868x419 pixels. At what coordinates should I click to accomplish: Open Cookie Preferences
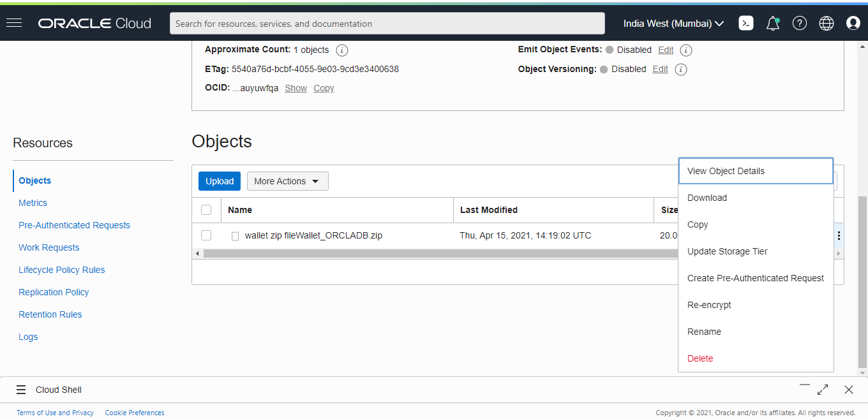click(x=135, y=413)
